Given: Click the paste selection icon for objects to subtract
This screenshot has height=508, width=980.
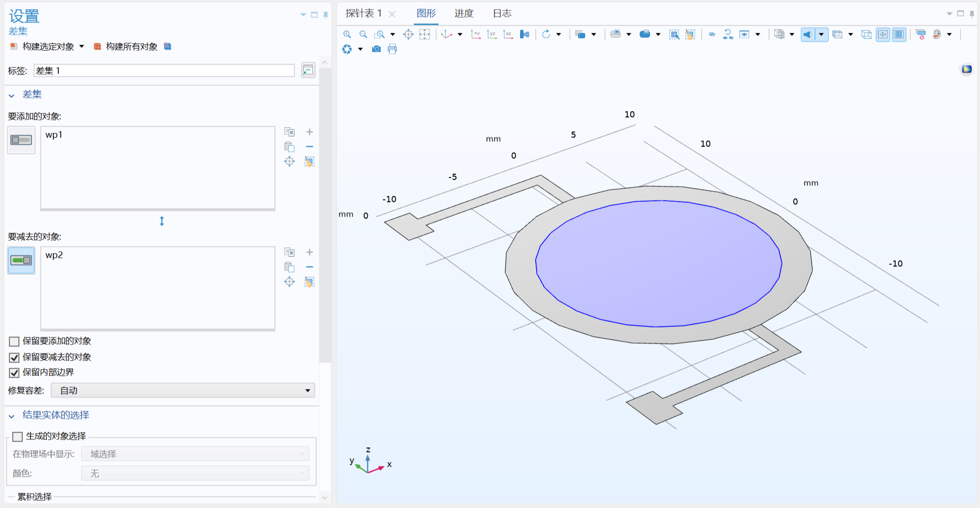Looking at the screenshot, I should tap(289, 267).
